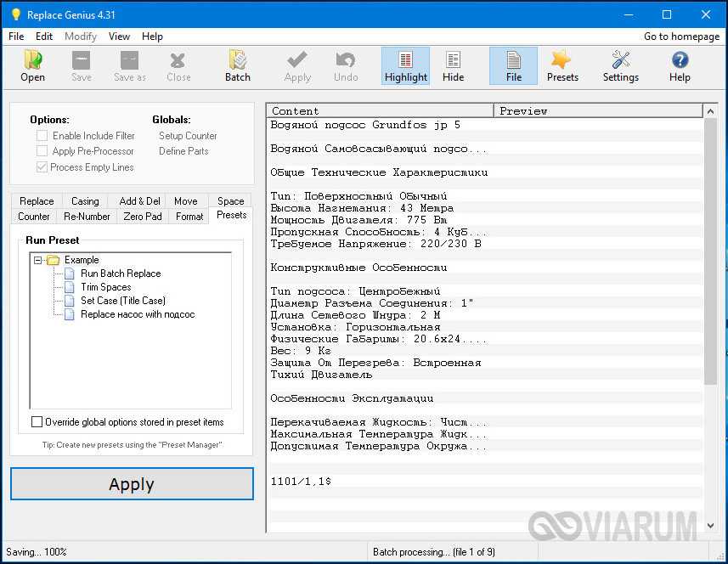Image resolution: width=728 pixels, height=564 pixels.
Task: Click the Preview column header
Action: [x=598, y=110]
